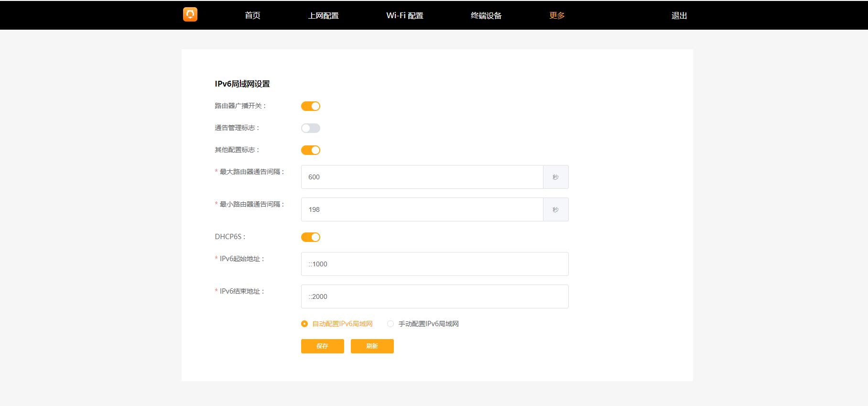Screen dimensions: 868x406
Task: Click the IPv6起始地址 input field
Action: (x=435, y=264)
